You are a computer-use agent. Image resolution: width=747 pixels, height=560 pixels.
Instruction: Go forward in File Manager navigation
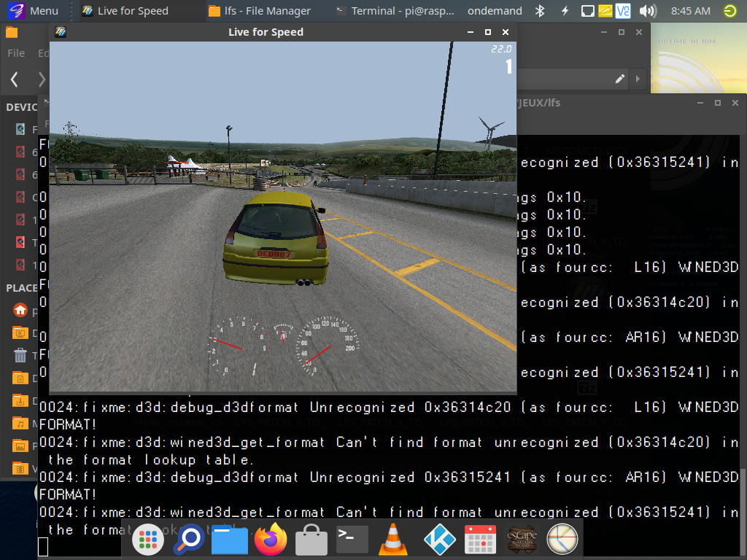42,79
